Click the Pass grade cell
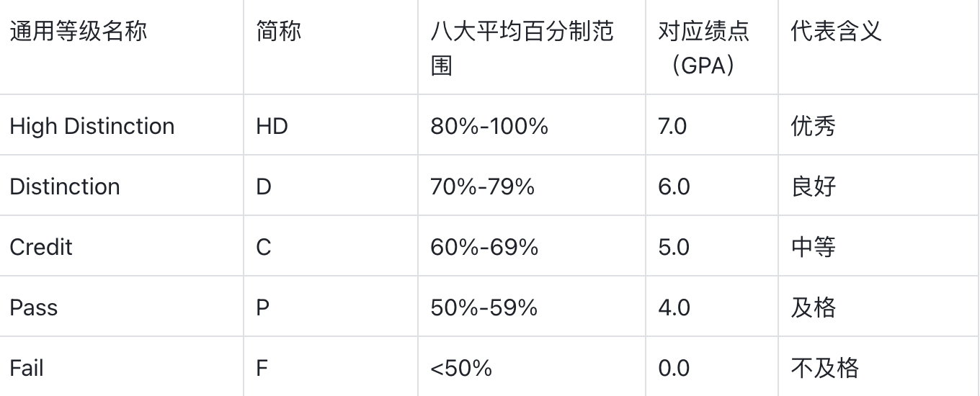980x396 pixels. tap(34, 308)
